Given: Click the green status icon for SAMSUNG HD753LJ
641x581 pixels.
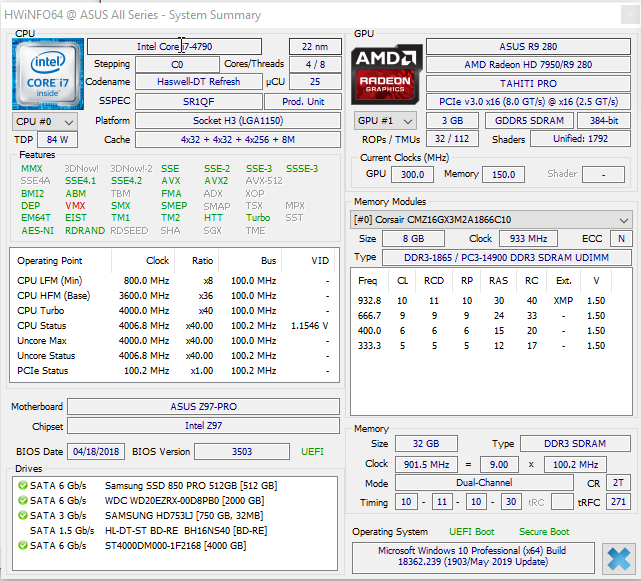Looking at the screenshot, I should point(23,516).
